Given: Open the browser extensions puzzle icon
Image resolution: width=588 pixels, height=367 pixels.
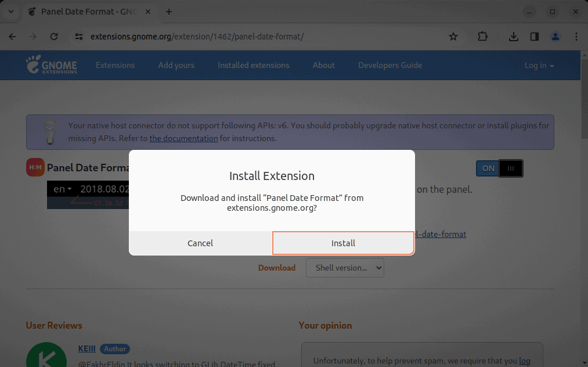Looking at the screenshot, I should coord(482,37).
